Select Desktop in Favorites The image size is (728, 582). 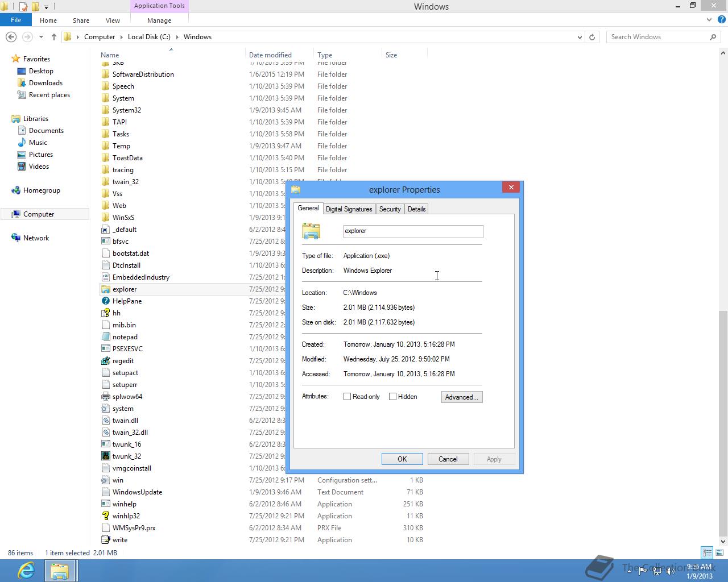41,71
